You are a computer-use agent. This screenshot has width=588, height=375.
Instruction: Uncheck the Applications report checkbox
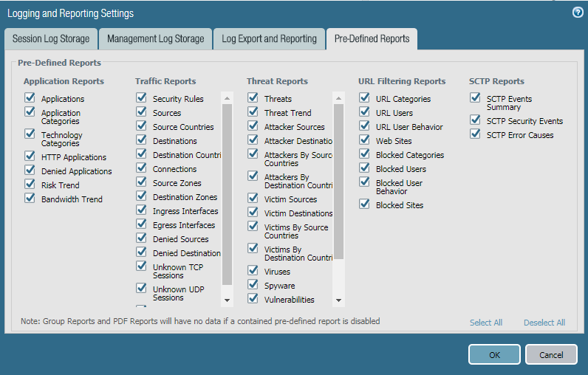point(30,98)
